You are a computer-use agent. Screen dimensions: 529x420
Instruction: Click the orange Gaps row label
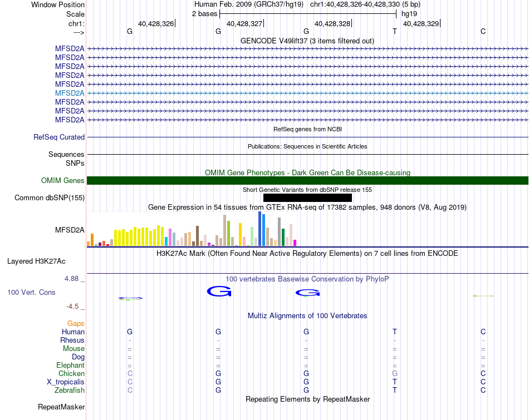tap(76, 324)
